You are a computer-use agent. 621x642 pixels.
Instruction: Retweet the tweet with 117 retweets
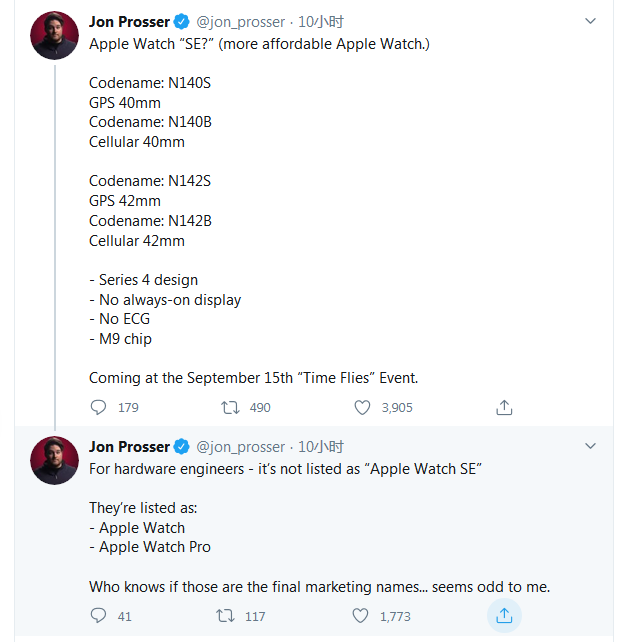tap(226, 616)
